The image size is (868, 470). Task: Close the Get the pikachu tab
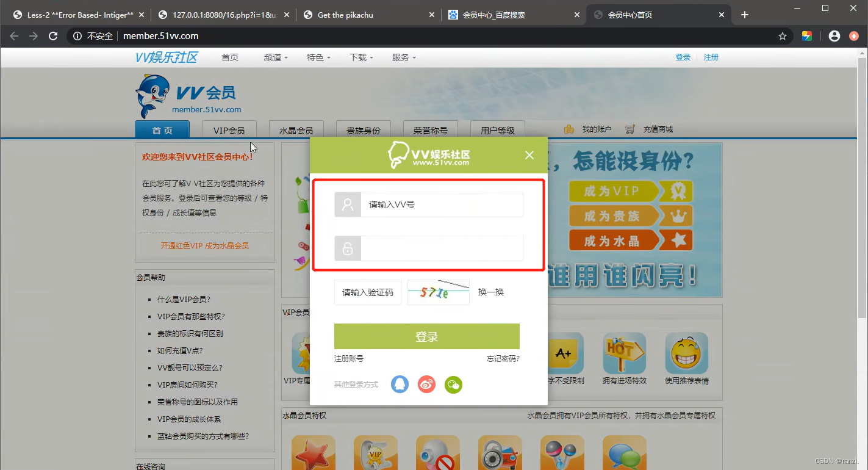pyautogui.click(x=432, y=15)
